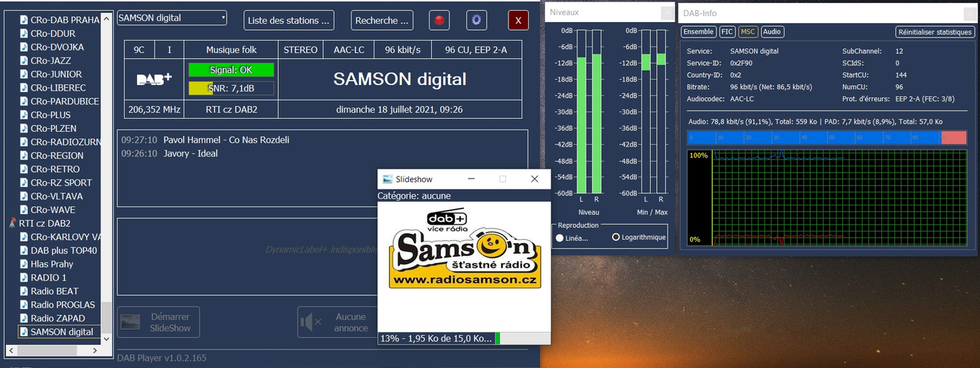
Task: Click the DAB+ logo in station info
Action: [154, 79]
